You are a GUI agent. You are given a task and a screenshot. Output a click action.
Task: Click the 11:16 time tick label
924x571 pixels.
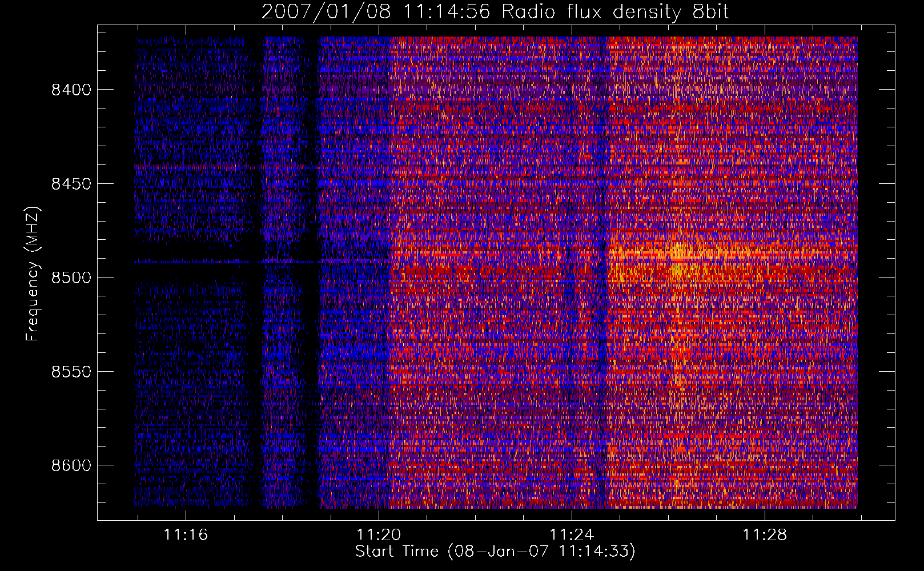click(x=186, y=535)
